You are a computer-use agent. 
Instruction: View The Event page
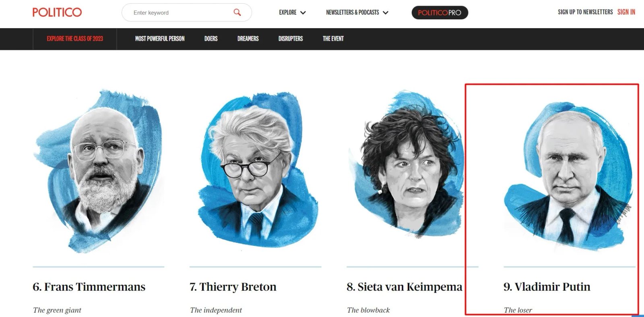point(333,39)
